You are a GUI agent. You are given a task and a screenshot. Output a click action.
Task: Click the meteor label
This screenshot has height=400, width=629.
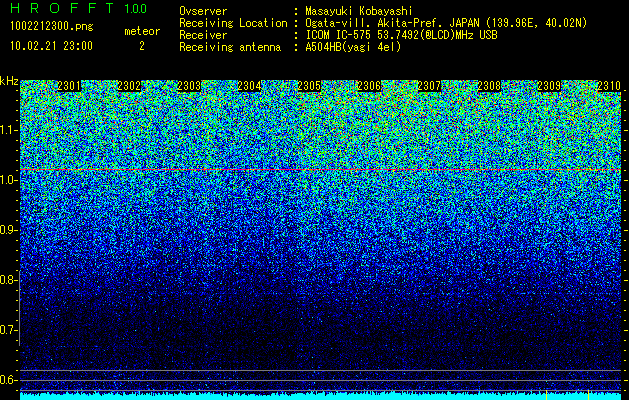click(142, 31)
